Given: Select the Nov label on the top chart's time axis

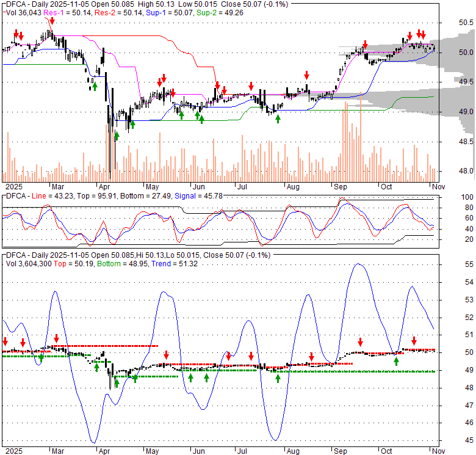Looking at the screenshot, I should (x=438, y=187).
